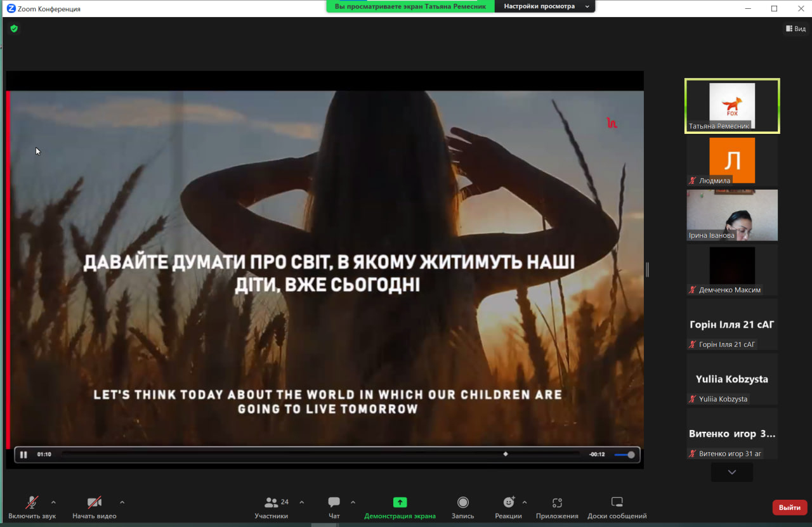
Task: Select Татьяна Ремесник participant thumbnail
Action: click(732, 106)
